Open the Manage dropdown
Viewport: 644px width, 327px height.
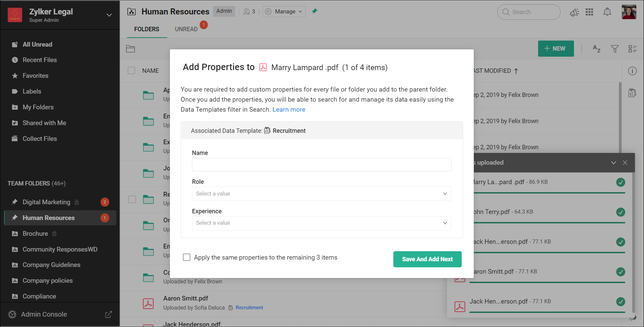coord(284,11)
